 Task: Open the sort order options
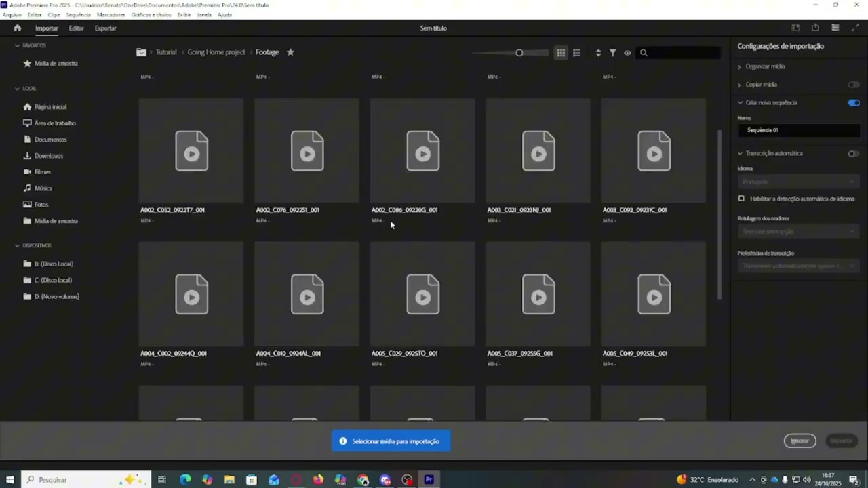click(x=598, y=52)
